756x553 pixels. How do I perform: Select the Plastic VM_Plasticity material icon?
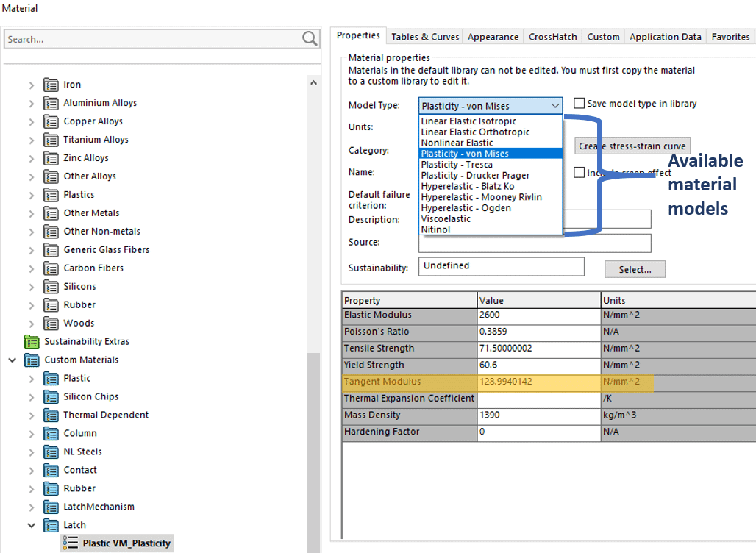click(70, 543)
